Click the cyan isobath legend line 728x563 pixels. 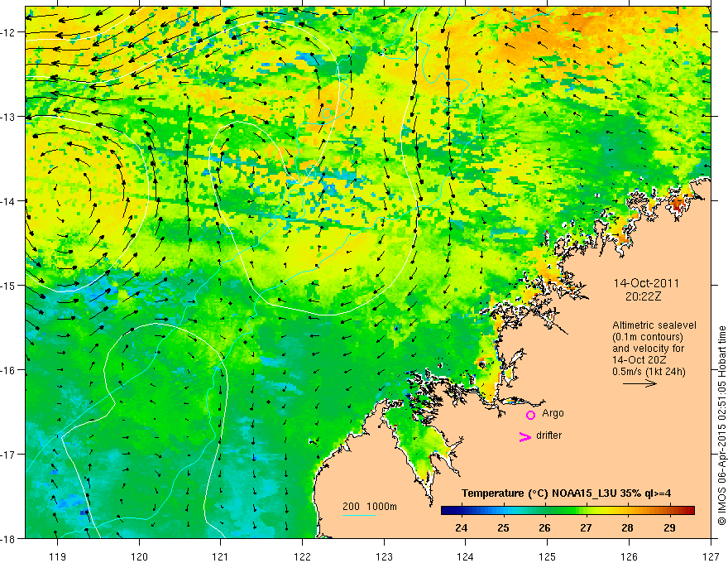point(358,515)
